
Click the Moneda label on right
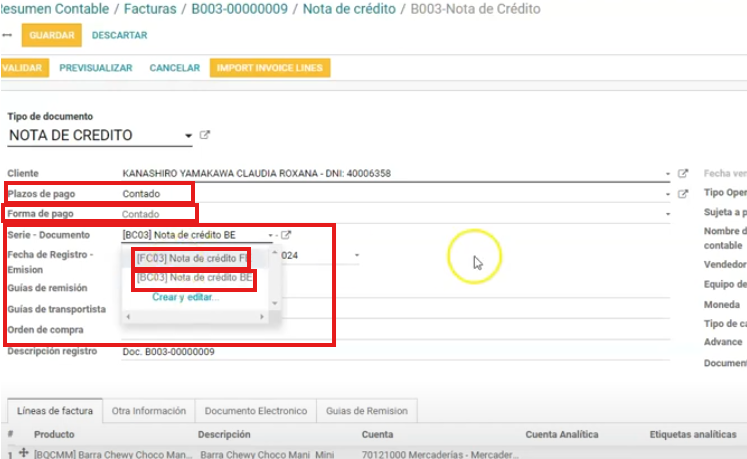pos(722,305)
